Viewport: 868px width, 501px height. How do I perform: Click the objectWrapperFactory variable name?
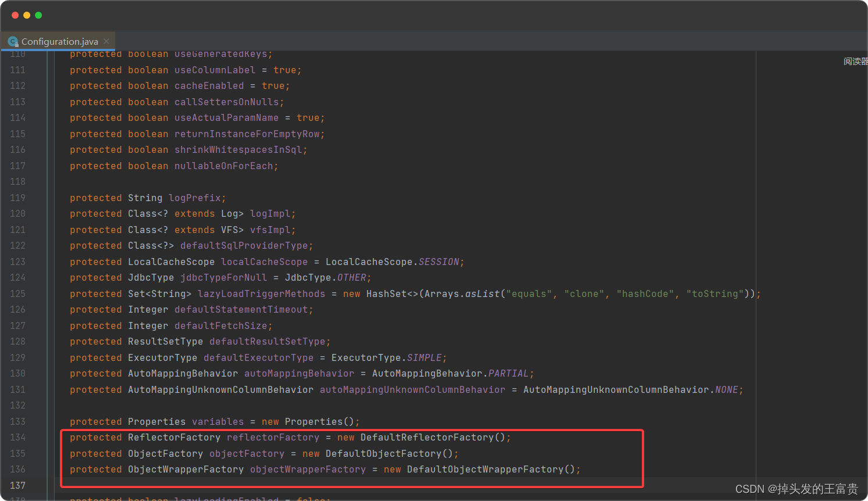pos(308,469)
